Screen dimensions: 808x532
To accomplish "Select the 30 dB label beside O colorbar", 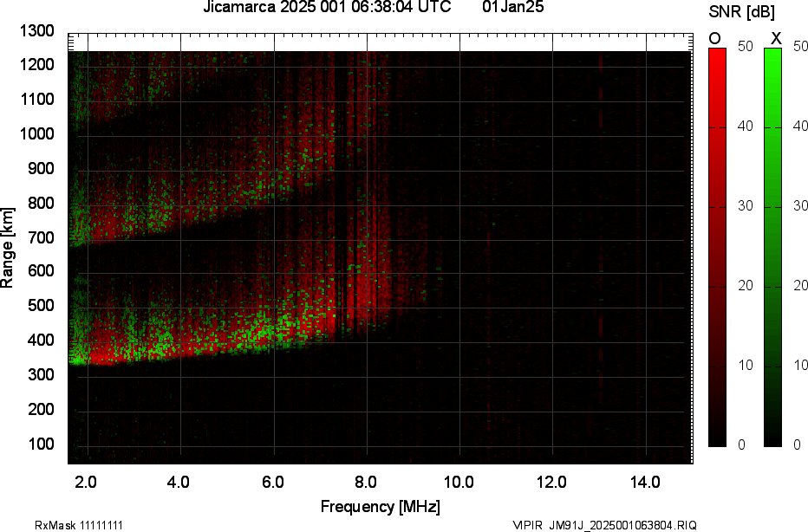I will click(x=745, y=205).
